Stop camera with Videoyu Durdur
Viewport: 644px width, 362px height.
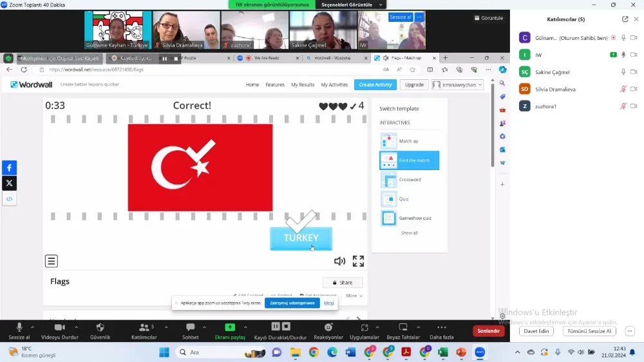59,331
